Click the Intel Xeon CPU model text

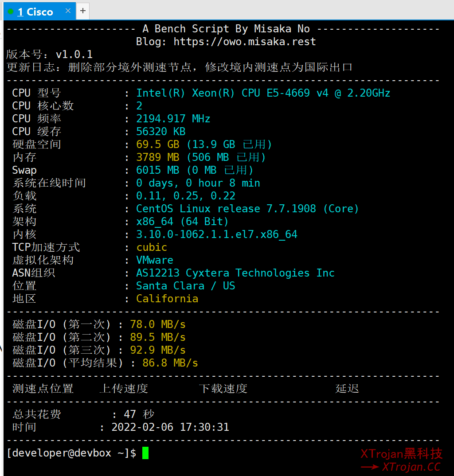tap(263, 93)
